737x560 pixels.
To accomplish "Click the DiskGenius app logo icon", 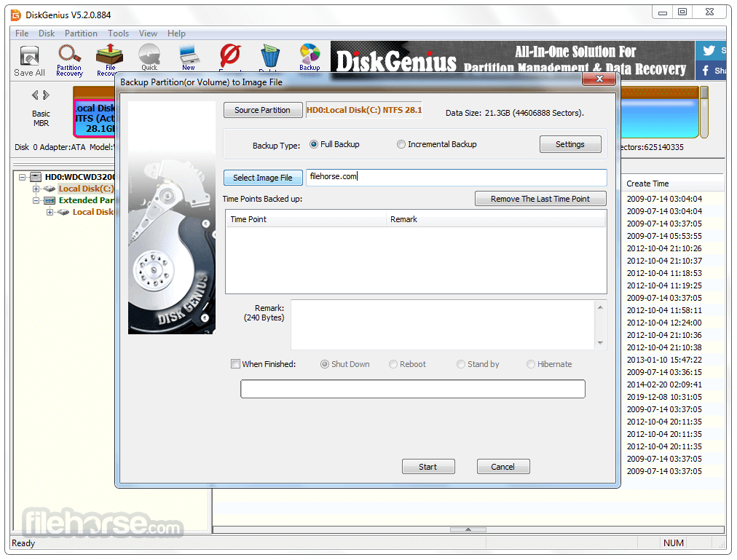I will click(x=16, y=15).
